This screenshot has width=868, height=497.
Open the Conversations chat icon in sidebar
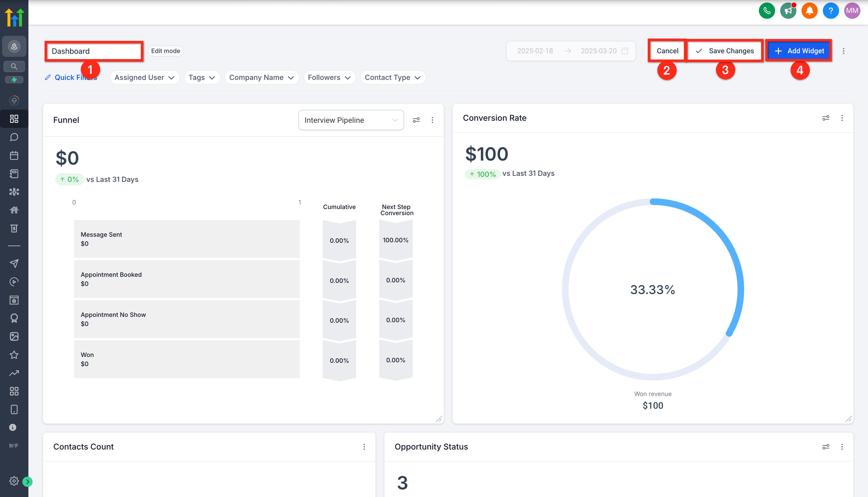14,137
